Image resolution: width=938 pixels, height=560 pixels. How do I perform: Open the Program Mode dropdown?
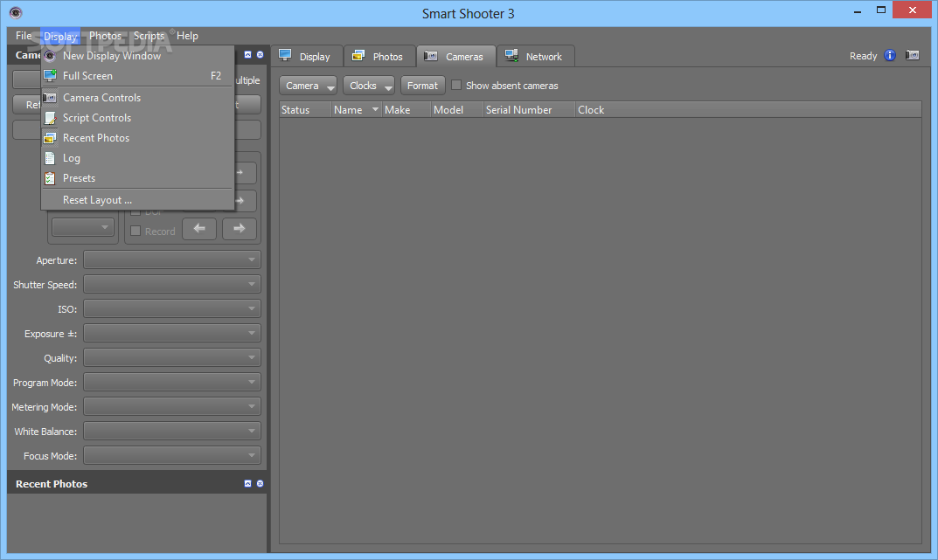171,383
